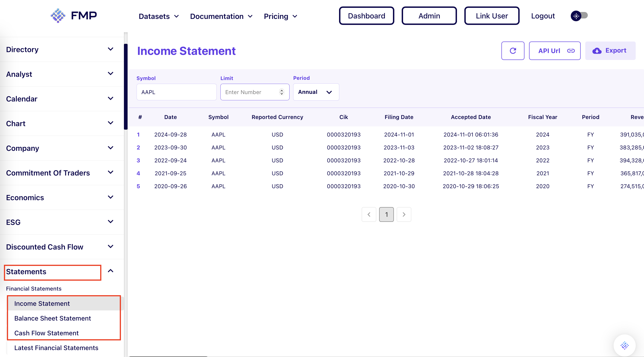The width and height of the screenshot is (644, 357).
Task: Click date cell 2022-09-24
Action: pyautogui.click(x=170, y=161)
